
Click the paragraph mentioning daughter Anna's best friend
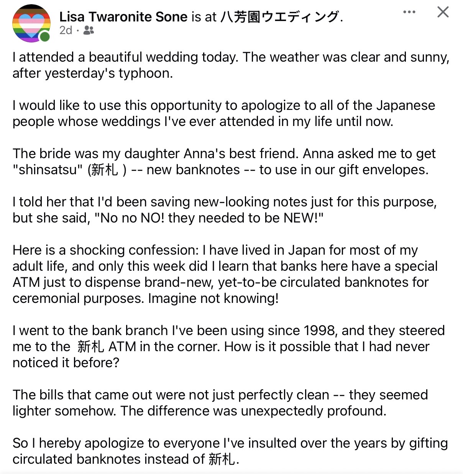pyautogui.click(x=224, y=162)
